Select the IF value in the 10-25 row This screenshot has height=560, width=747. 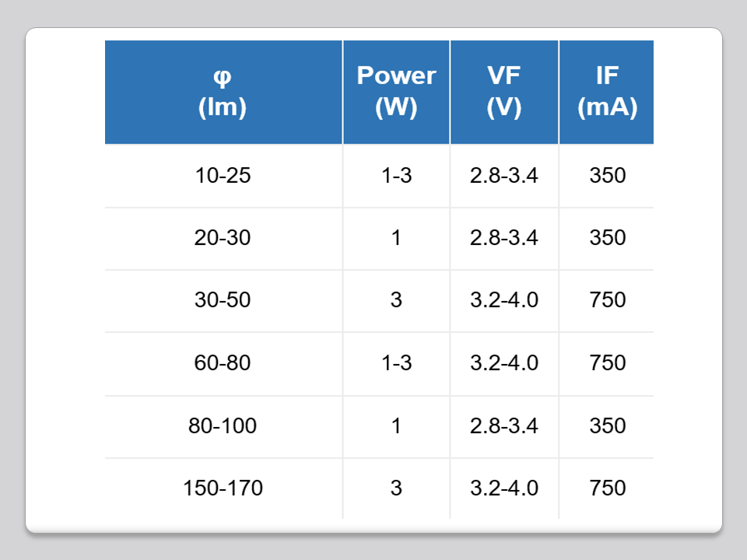pos(607,176)
